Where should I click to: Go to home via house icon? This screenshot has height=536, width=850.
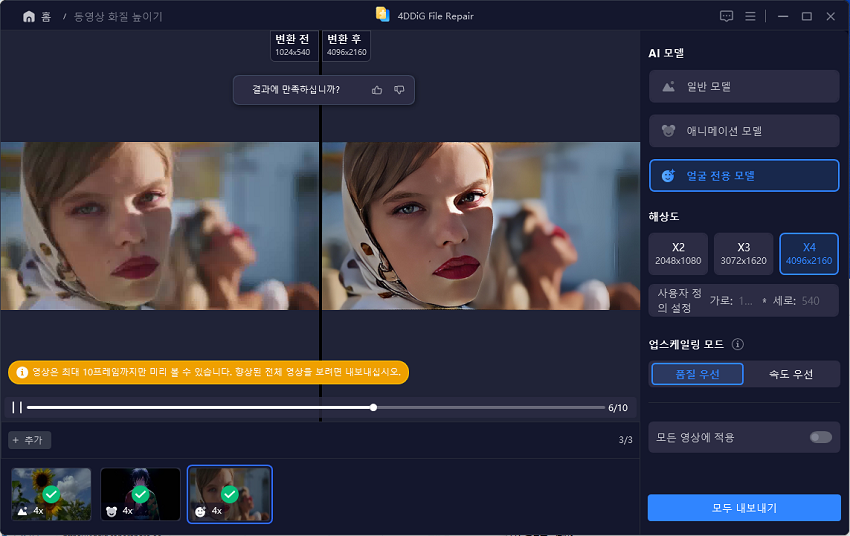point(29,17)
